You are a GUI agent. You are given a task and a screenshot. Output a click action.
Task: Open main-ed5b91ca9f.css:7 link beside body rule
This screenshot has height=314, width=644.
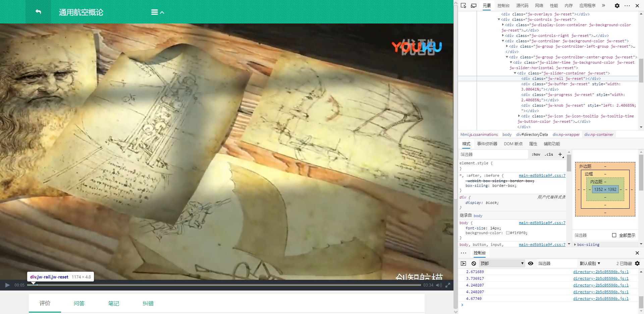542,223
